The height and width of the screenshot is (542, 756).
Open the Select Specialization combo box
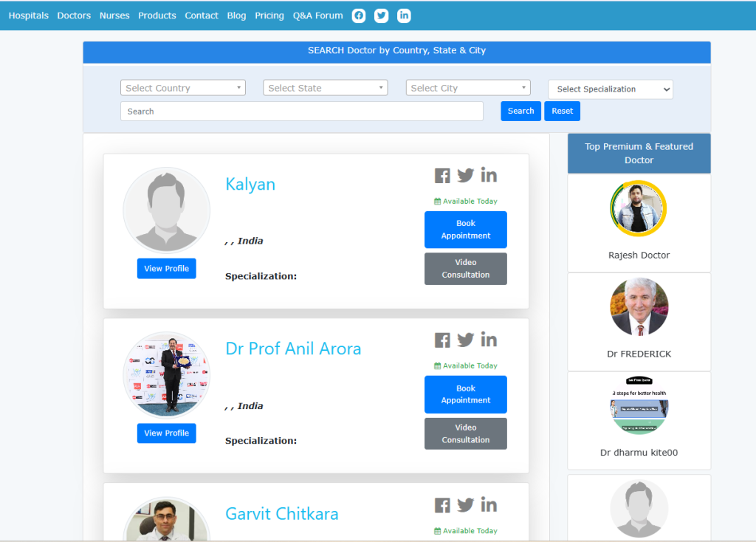click(x=611, y=89)
